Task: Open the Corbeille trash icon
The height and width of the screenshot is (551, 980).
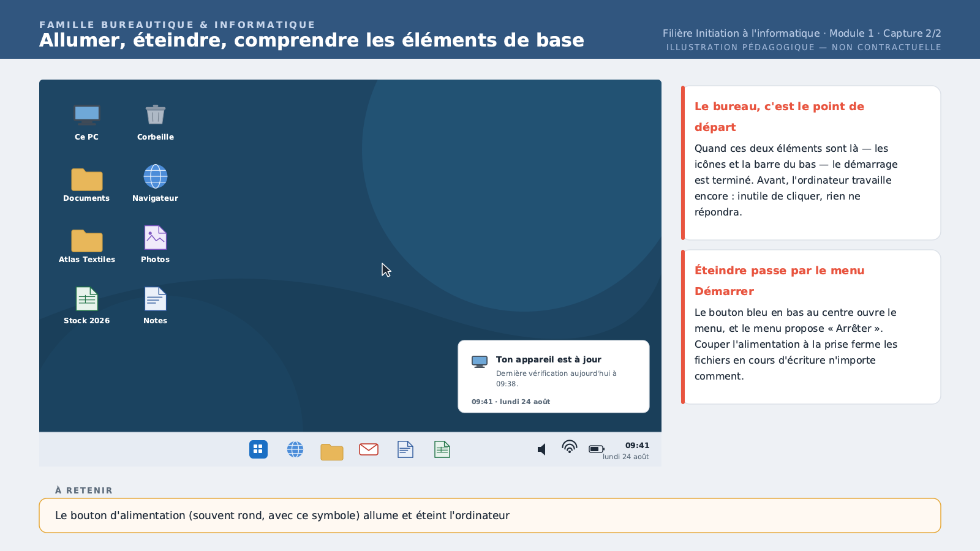Action: click(x=156, y=122)
